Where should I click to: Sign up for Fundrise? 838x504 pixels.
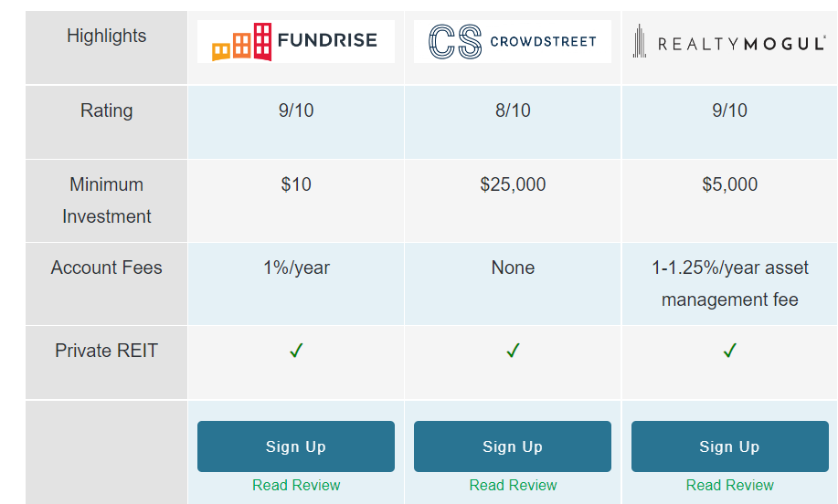[296, 446]
